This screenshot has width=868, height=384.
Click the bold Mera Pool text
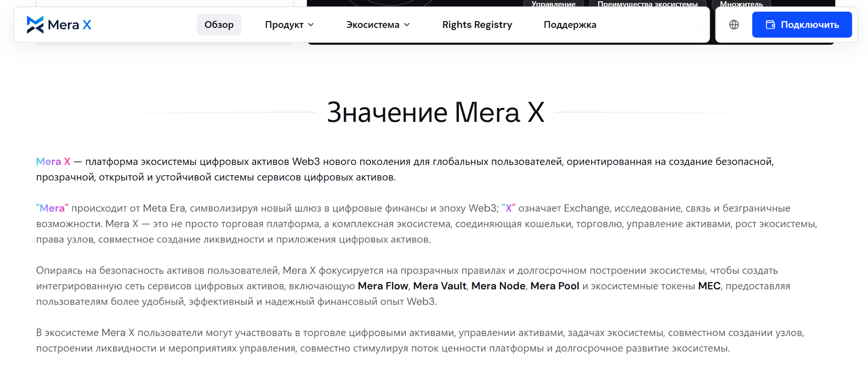tap(555, 286)
